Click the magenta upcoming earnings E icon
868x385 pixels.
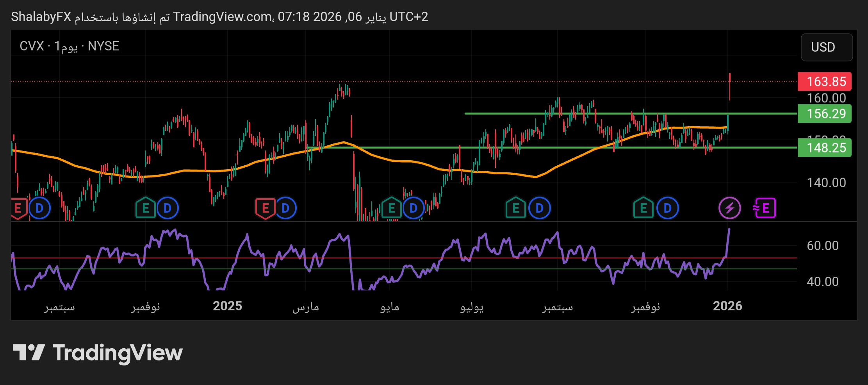(765, 208)
